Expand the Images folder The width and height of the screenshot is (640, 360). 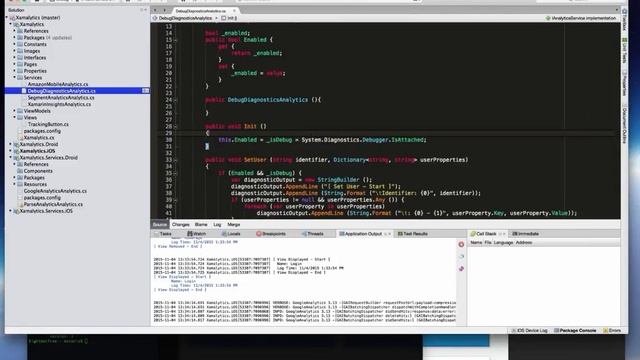15,51
